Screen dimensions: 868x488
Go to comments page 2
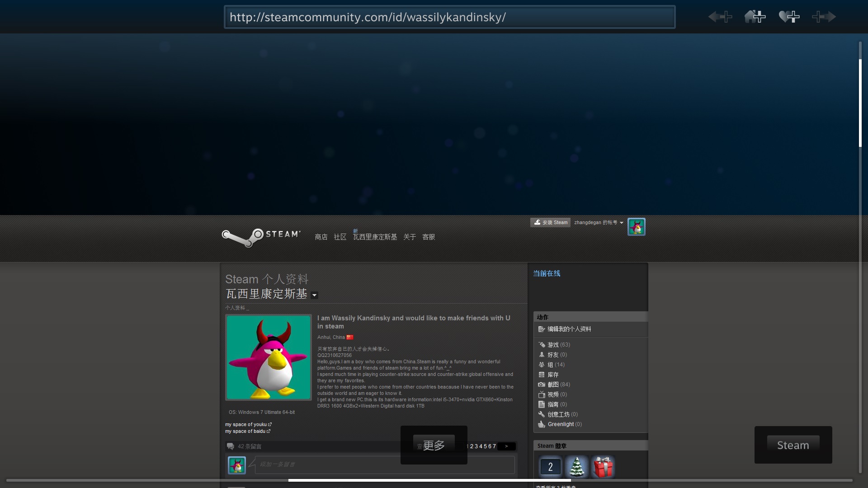point(472,446)
